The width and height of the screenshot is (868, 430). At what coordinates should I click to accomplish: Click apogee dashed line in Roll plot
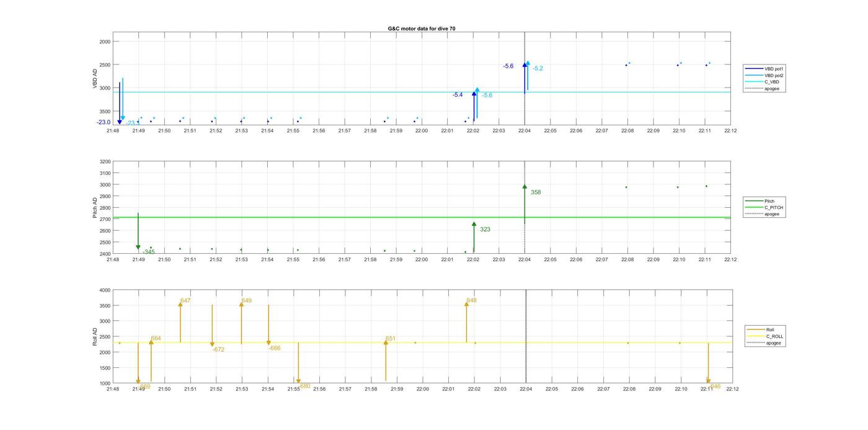(526, 336)
